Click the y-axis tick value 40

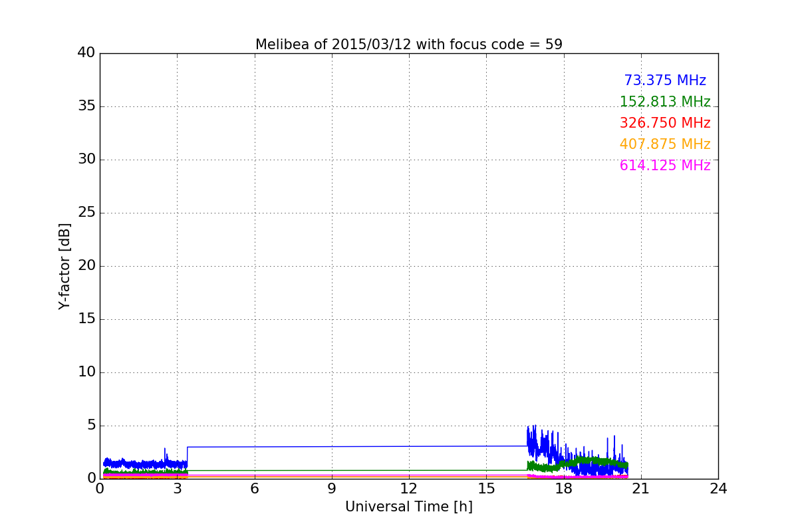[x=86, y=53]
